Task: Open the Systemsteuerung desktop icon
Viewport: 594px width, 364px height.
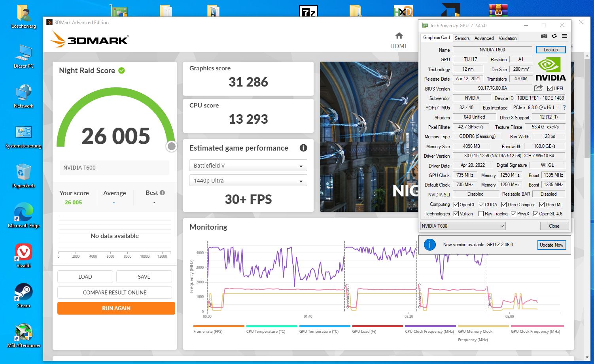Action: 24,137
